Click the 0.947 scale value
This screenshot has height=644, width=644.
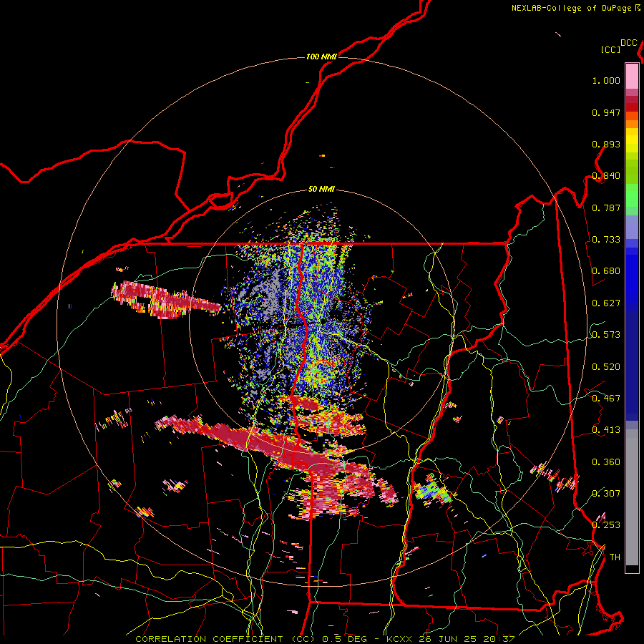(x=606, y=112)
